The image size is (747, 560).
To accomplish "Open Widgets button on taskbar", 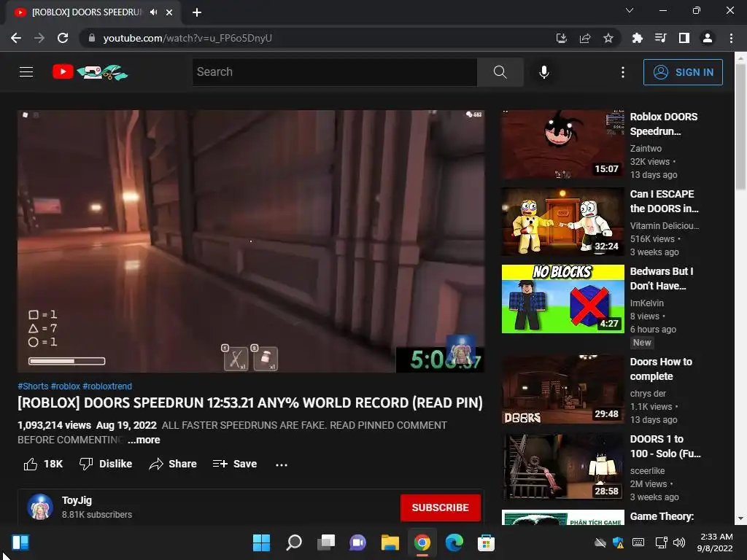I will click(20, 542).
